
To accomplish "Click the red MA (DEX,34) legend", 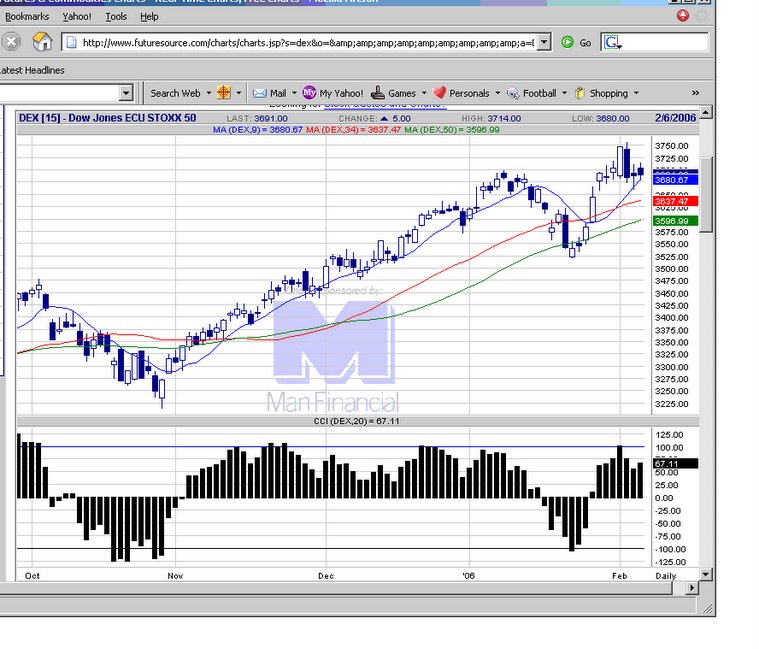I will coord(353,130).
